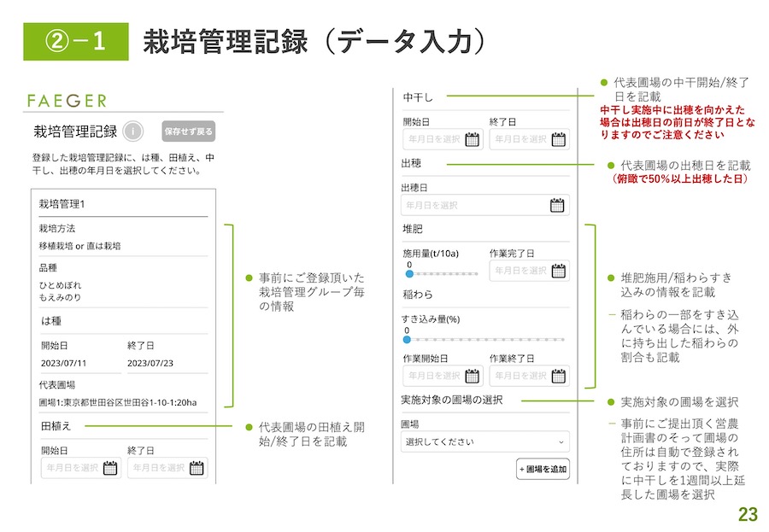The image size is (769, 532).
Task: Click the 代表圃場 address entry
Action: pos(118,402)
